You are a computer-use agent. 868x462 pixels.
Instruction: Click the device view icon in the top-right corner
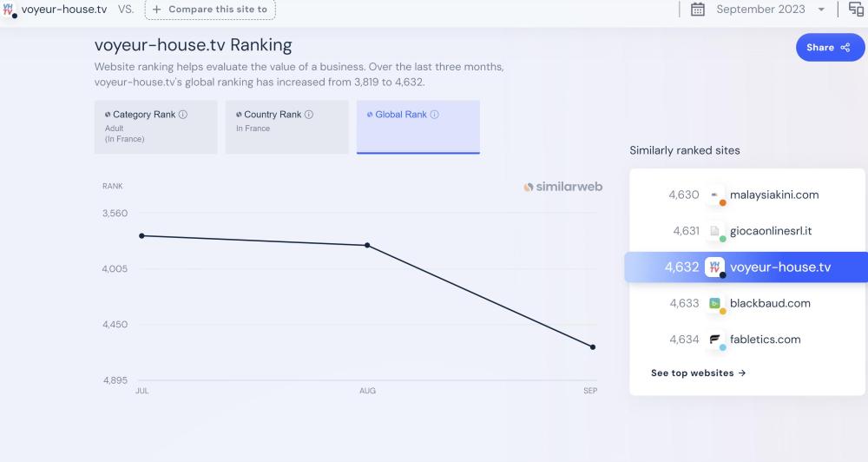856,10
